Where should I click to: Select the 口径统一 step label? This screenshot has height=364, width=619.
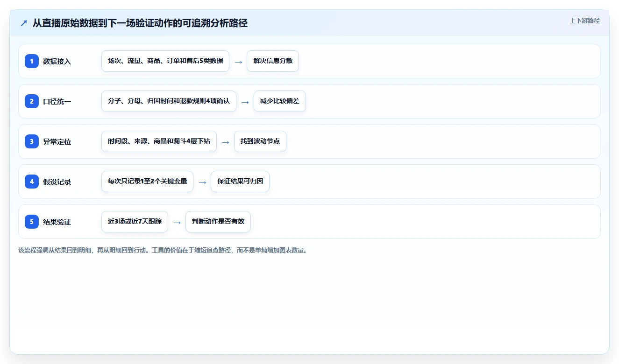57,101
